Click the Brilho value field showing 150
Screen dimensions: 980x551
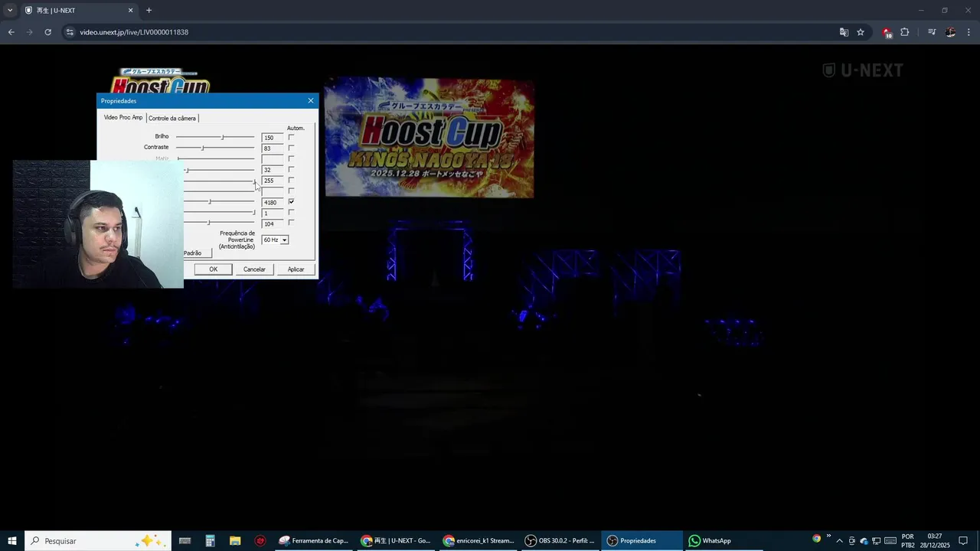click(x=272, y=138)
